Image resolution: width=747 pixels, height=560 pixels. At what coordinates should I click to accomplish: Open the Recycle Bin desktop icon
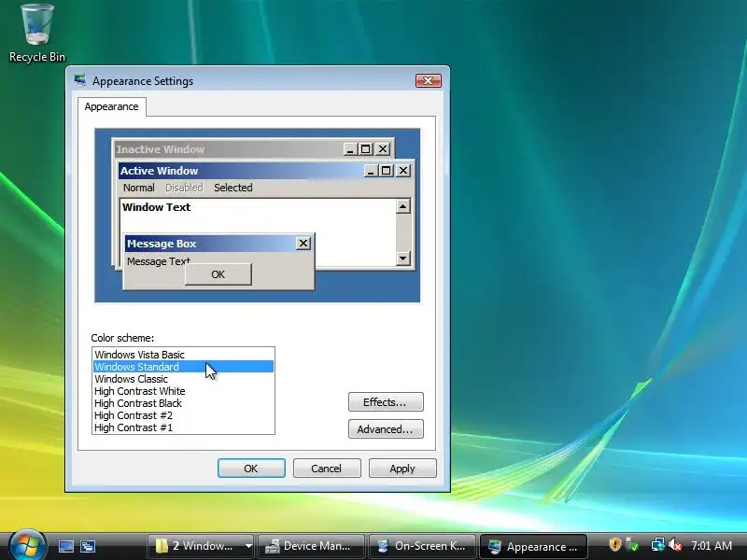click(x=36, y=34)
